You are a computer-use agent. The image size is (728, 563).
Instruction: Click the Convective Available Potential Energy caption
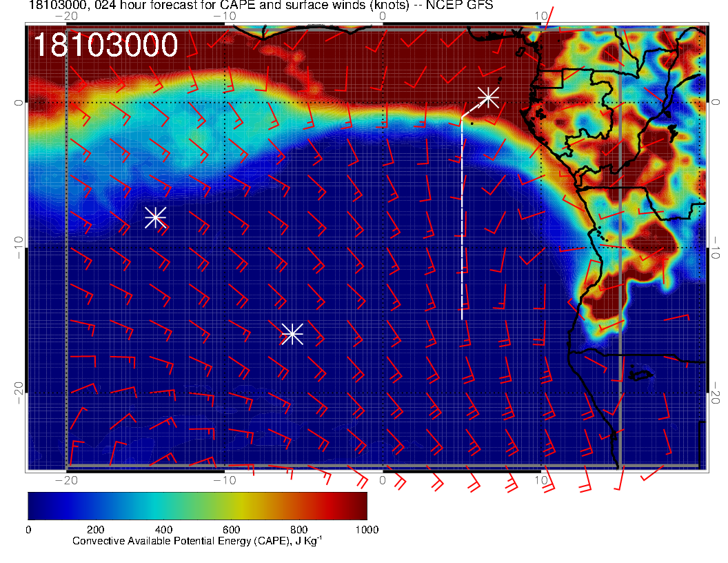point(197,541)
